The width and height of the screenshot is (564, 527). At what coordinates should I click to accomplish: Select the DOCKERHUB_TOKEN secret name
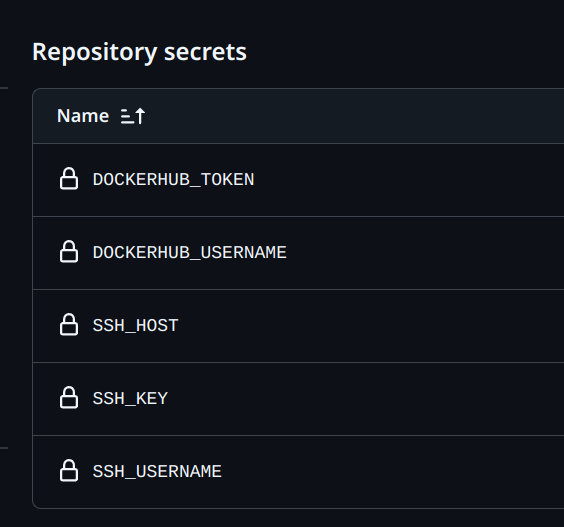[x=173, y=180]
